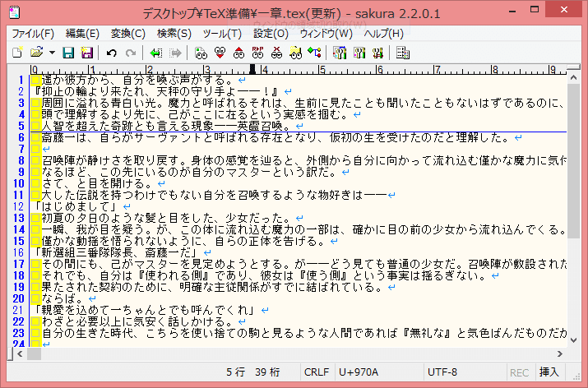
Task: Create a new file with toolbar icon
Action: (17, 53)
